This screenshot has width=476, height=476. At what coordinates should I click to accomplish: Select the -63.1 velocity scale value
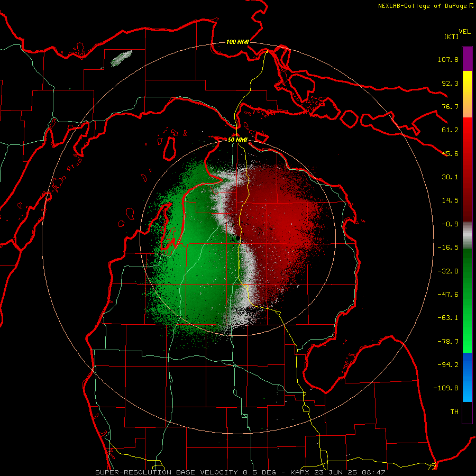click(448, 318)
